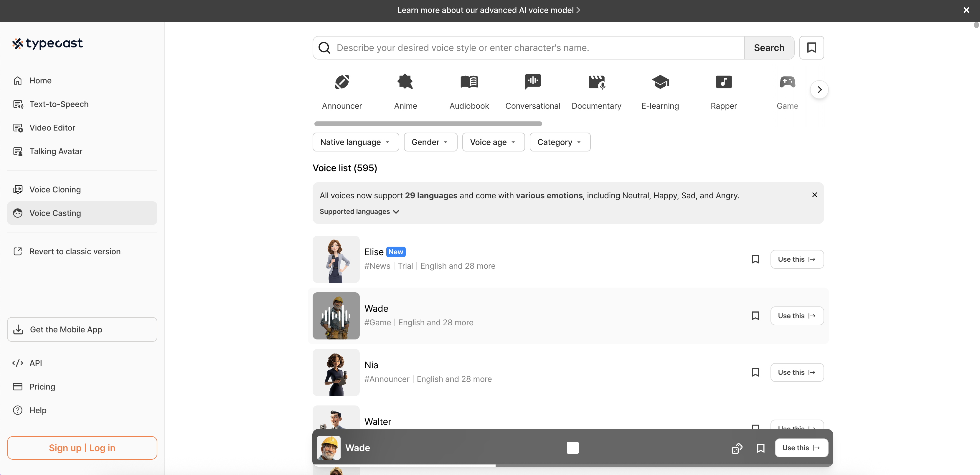Image resolution: width=980 pixels, height=475 pixels.
Task: Pick the Documentary category icon
Action: pos(596,82)
